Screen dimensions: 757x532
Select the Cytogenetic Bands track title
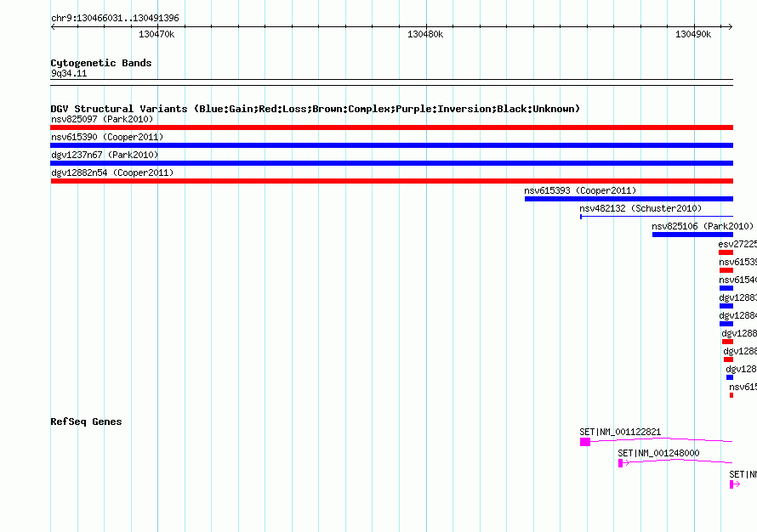pyautogui.click(x=101, y=63)
